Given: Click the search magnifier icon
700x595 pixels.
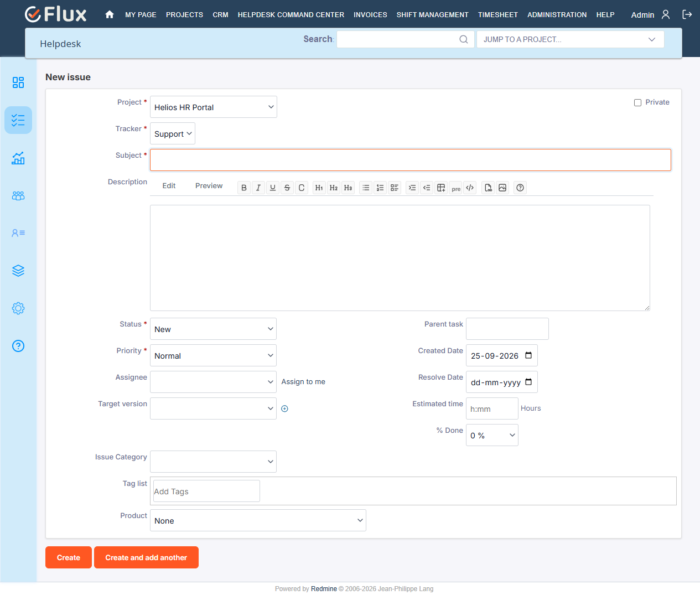Looking at the screenshot, I should click(464, 39).
